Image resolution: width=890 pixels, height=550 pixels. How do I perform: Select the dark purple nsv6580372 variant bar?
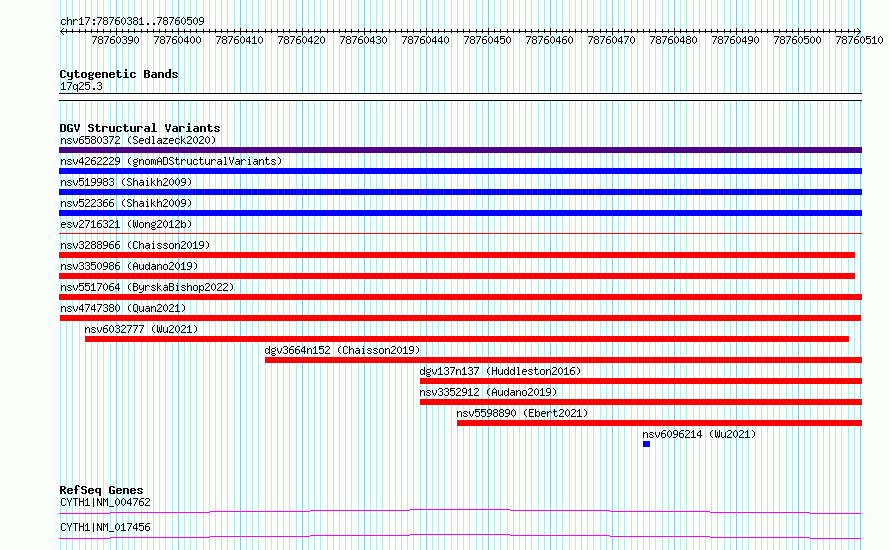[460, 150]
